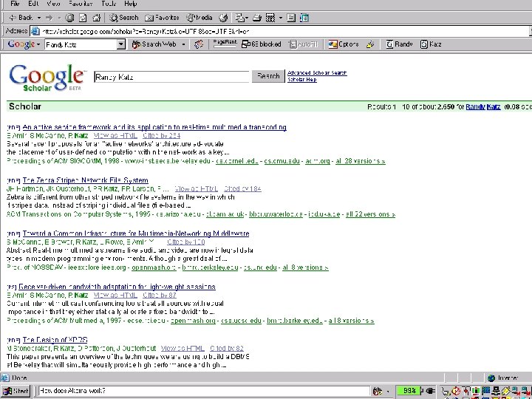532x399 pixels.
Task: Open the View menu
Action: [x=53, y=4]
